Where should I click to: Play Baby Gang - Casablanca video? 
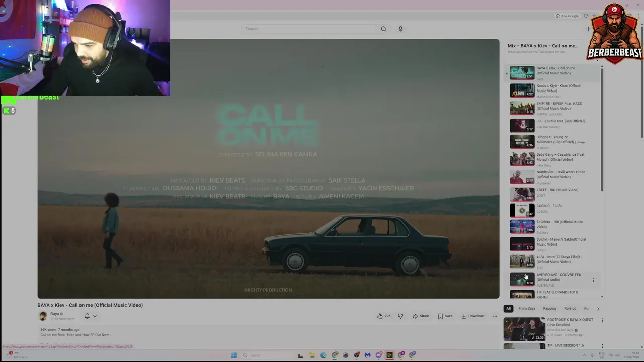point(553,159)
